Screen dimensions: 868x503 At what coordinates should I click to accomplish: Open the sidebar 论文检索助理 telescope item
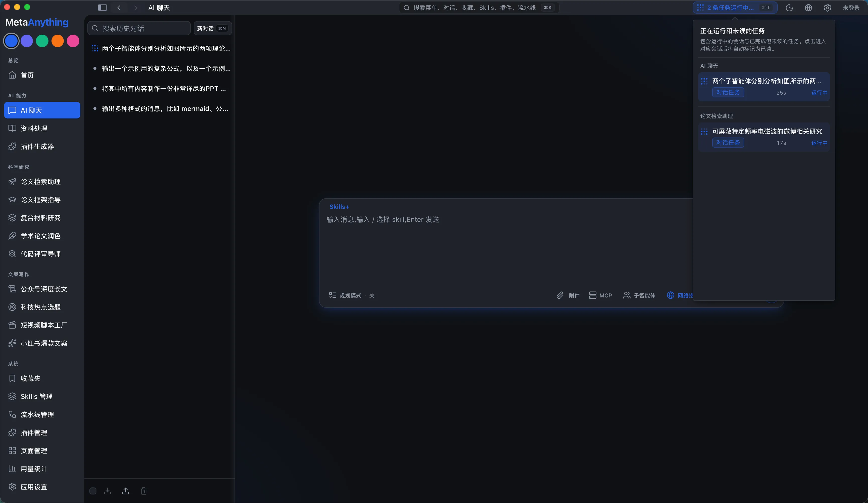[x=42, y=181]
